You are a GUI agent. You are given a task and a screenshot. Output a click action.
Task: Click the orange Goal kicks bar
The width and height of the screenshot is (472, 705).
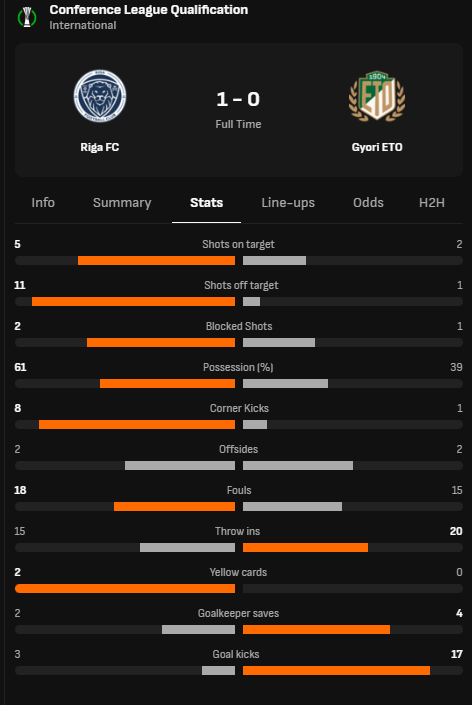point(336,670)
